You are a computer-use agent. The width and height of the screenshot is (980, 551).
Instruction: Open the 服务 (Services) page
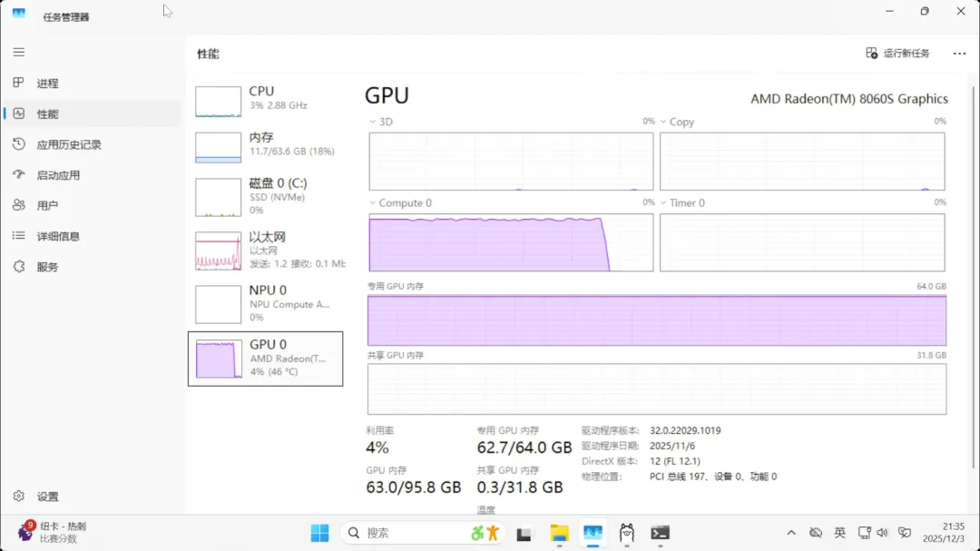click(47, 267)
